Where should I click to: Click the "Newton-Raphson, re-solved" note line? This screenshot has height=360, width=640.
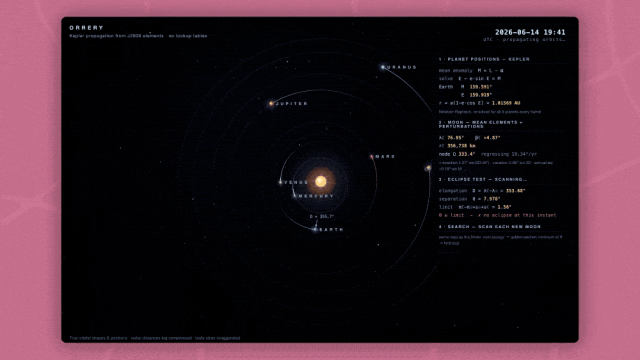click(490, 111)
